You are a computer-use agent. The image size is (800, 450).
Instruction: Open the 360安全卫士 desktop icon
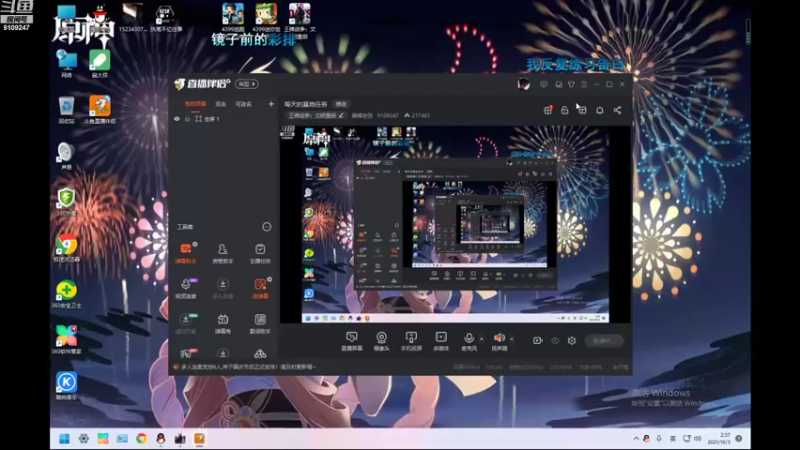coord(66,294)
